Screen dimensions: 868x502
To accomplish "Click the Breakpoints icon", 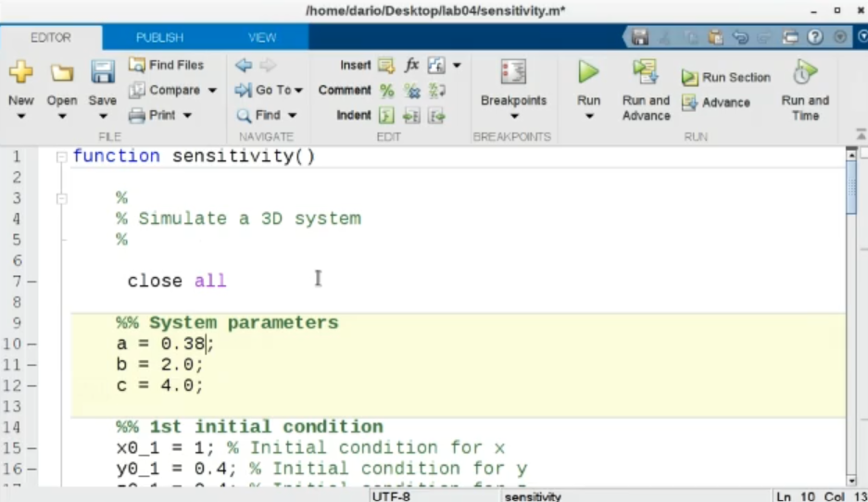I will [513, 72].
